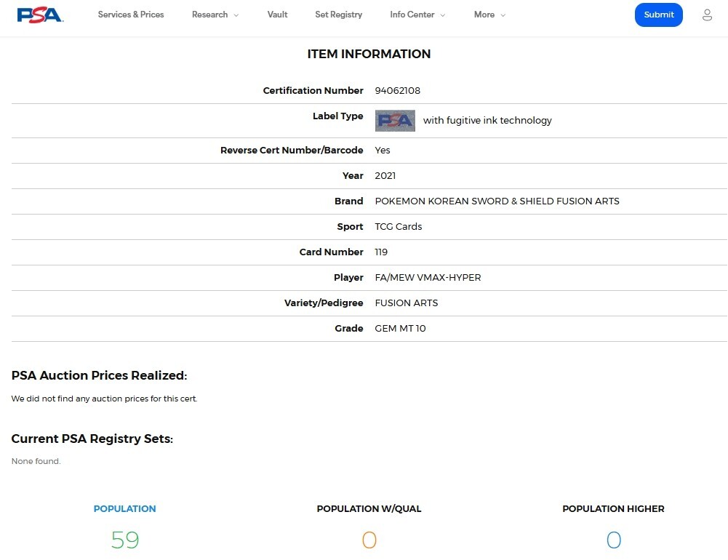The height and width of the screenshot is (560, 728).
Task: Click Current PSA Registry Sets heading
Action: 92,439
